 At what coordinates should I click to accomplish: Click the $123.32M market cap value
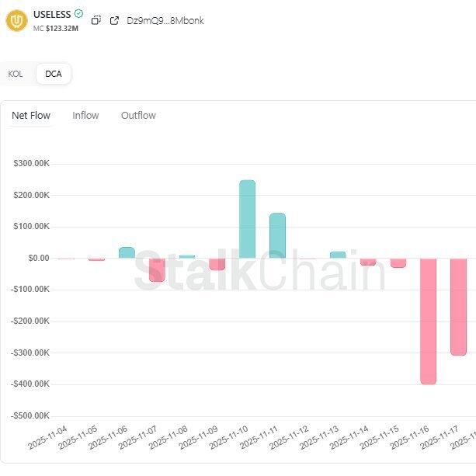(62, 28)
